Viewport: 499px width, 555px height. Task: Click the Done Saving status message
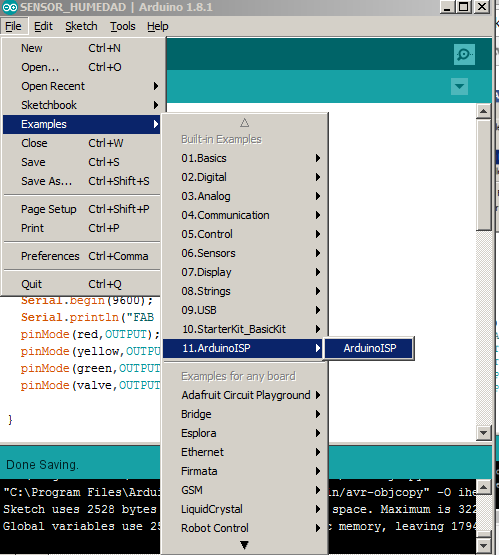tap(42, 465)
